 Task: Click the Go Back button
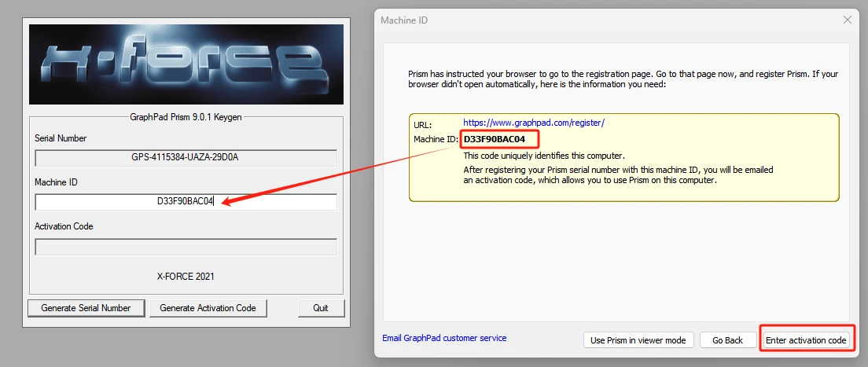(x=727, y=340)
